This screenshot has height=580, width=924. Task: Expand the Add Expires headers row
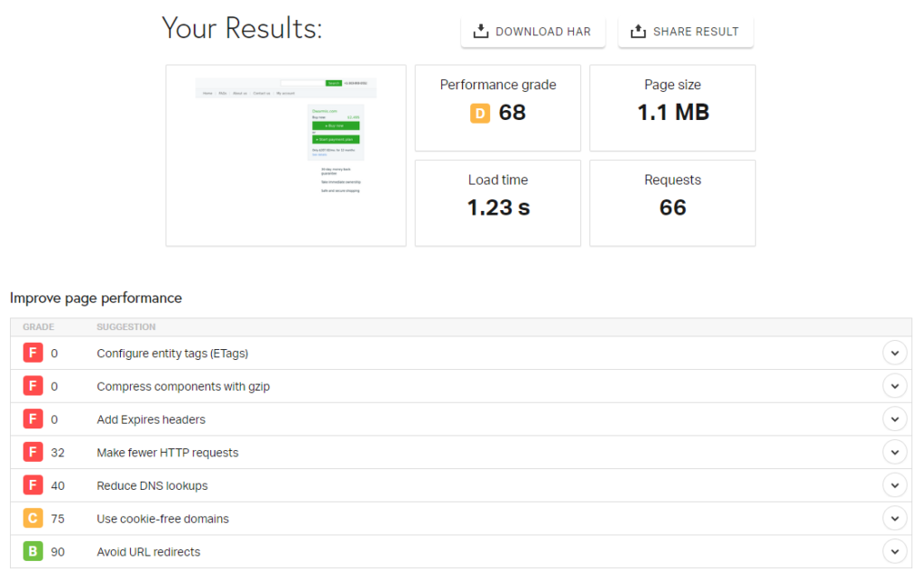tap(894, 419)
